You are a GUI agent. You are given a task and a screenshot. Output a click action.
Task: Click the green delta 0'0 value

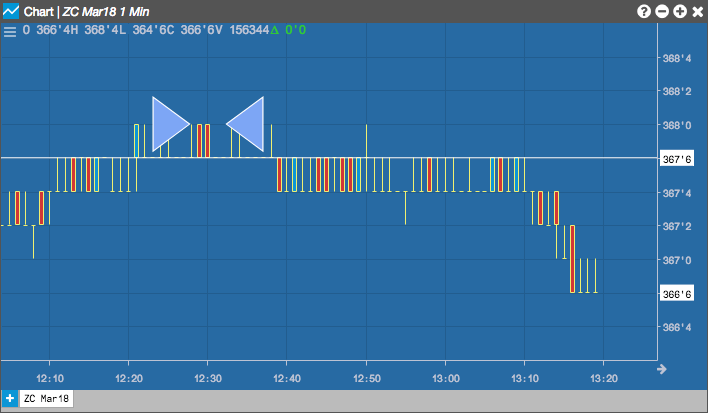point(296,30)
